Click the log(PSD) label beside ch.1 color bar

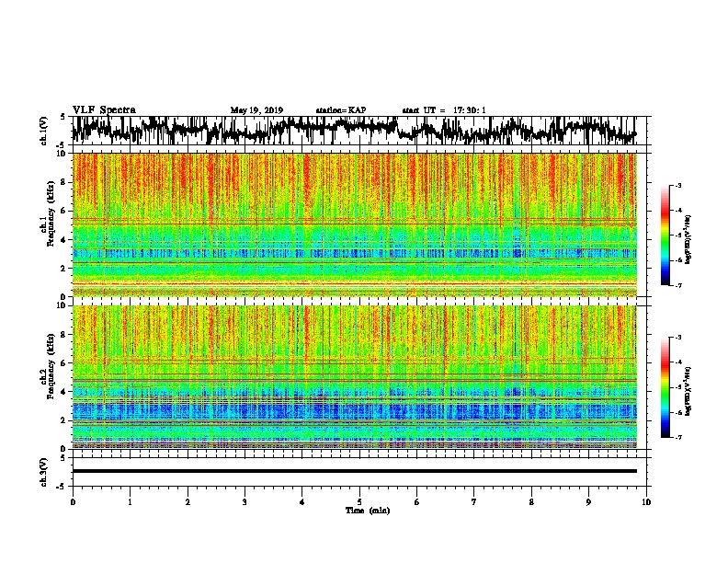[x=688, y=240]
